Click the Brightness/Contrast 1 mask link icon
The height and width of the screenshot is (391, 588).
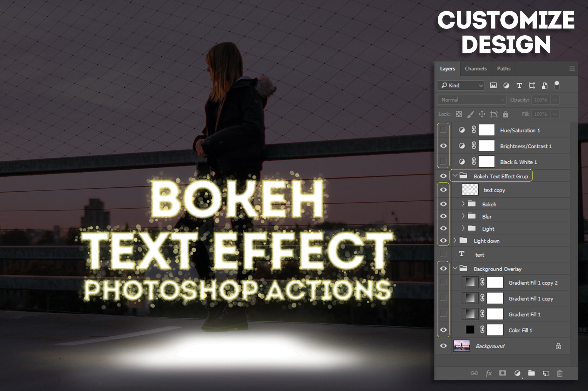474,146
